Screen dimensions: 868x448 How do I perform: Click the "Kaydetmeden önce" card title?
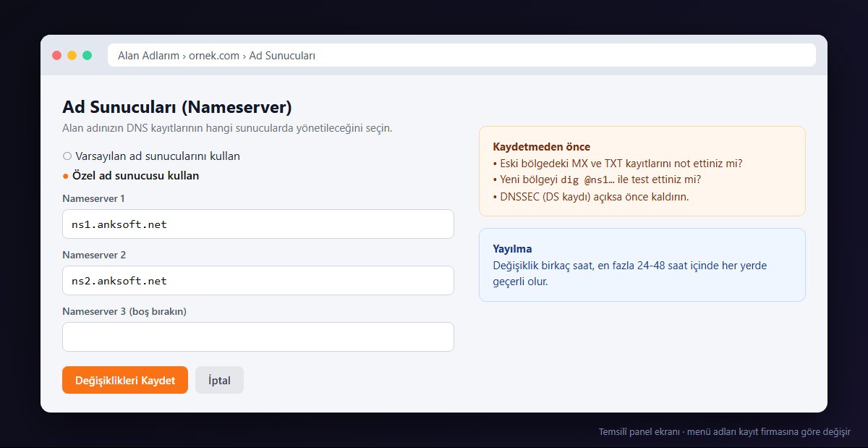(541, 147)
